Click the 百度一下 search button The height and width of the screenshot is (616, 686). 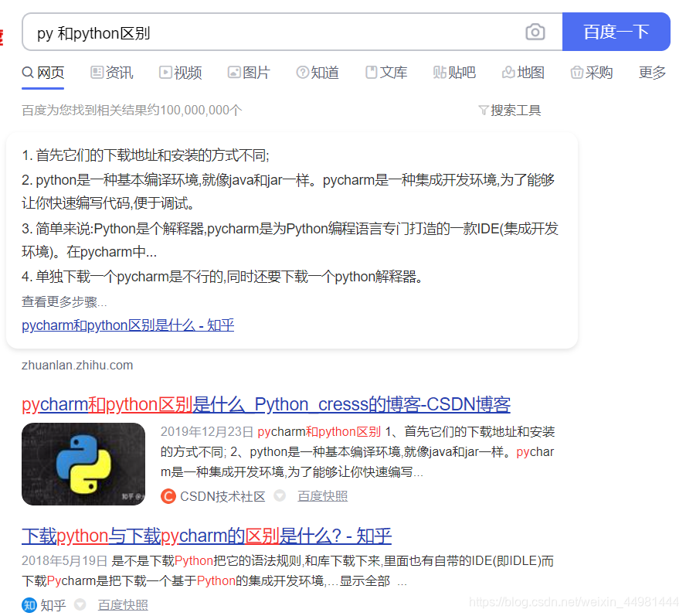(616, 32)
